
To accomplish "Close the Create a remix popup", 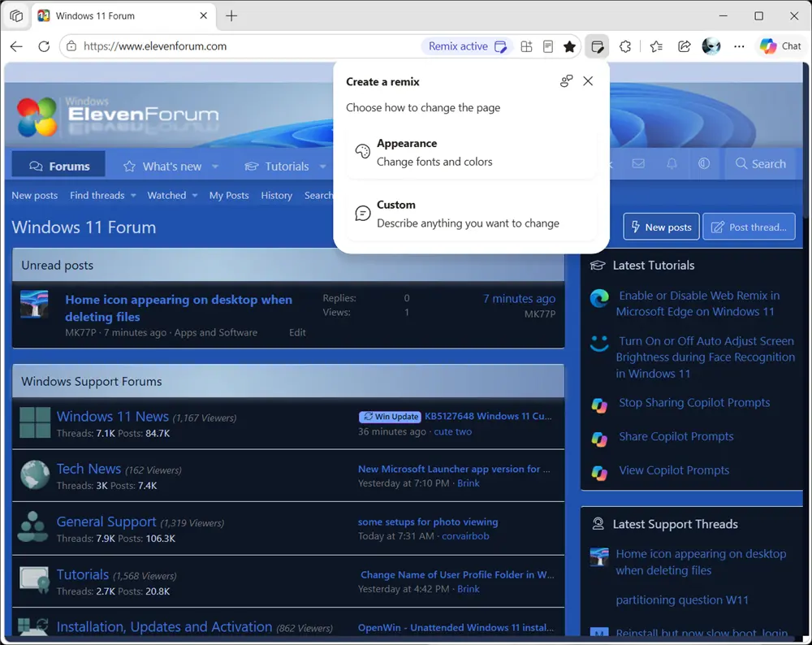I will pyautogui.click(x=588, y=81).
